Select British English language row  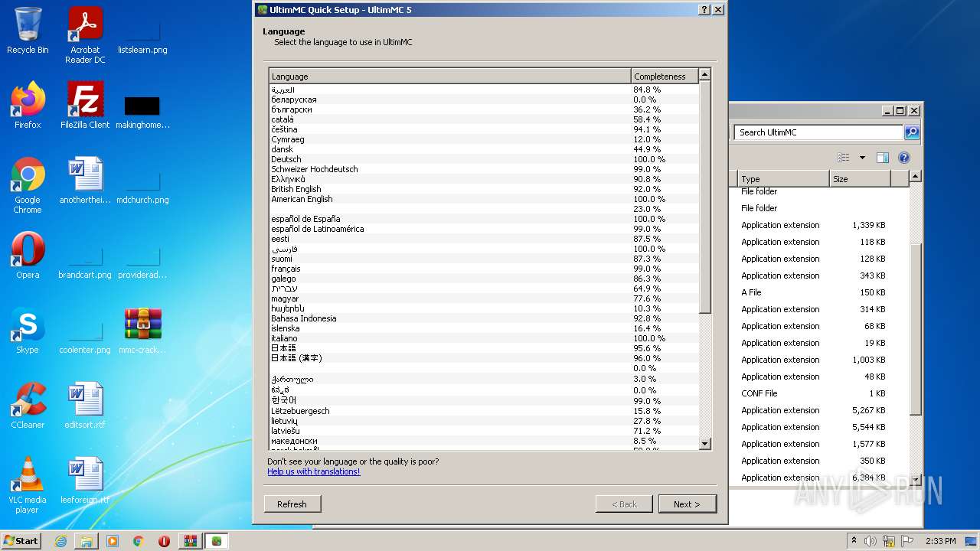click(x=484, y=189)
